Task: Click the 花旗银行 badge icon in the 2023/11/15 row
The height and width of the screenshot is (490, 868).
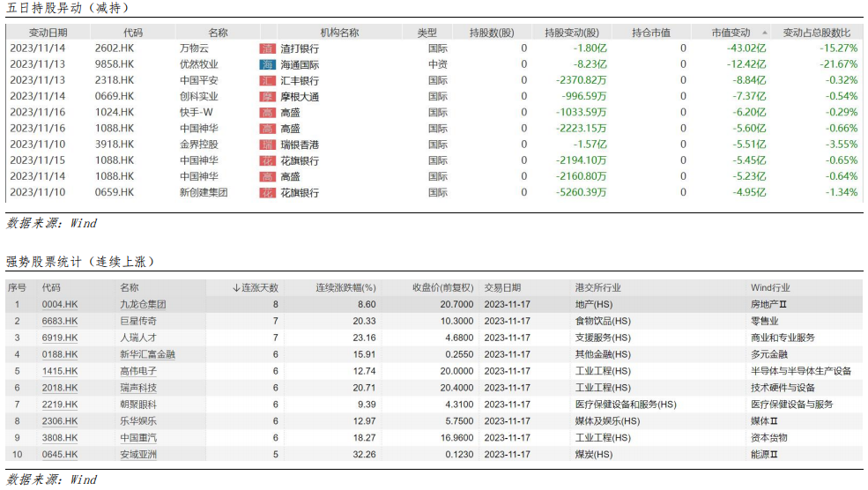Action: tap(267, 161)
